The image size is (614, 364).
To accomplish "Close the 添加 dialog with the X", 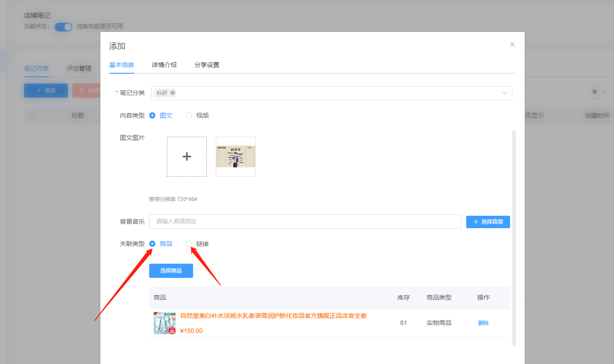I will click(512, 44).
